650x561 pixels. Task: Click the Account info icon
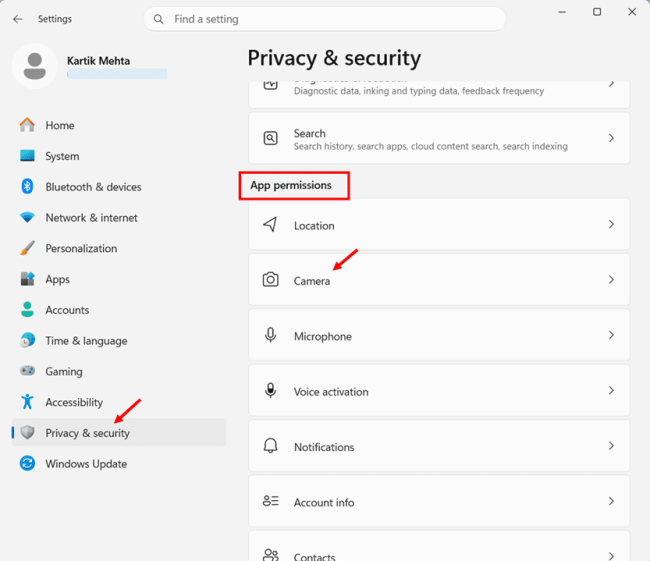(270, 501)
